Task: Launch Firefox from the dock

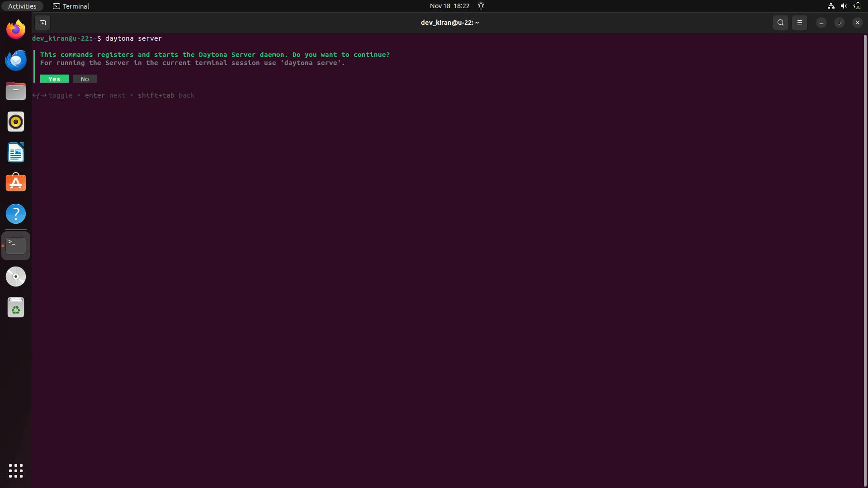Action: [16, 29]
